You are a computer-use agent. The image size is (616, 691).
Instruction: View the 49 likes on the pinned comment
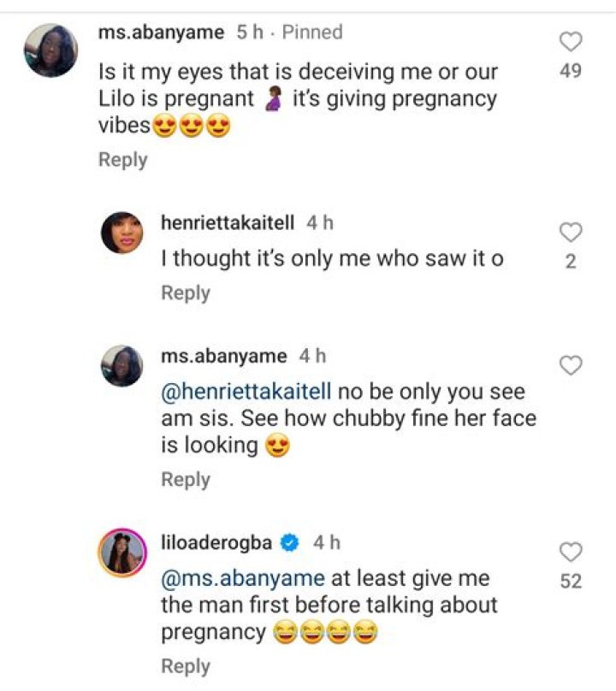571,71
